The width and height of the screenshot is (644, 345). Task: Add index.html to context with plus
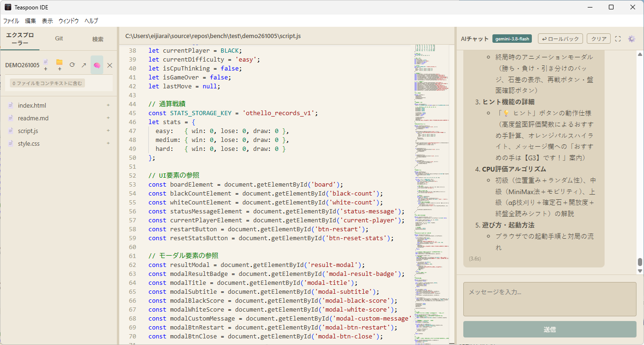pos(108,105)
